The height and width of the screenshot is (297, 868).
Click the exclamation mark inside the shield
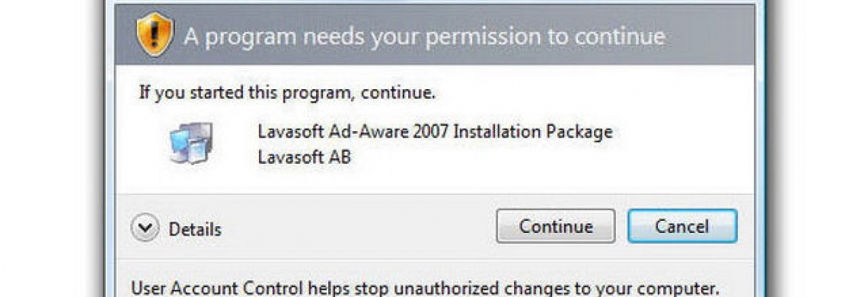(x=155, y=34)
